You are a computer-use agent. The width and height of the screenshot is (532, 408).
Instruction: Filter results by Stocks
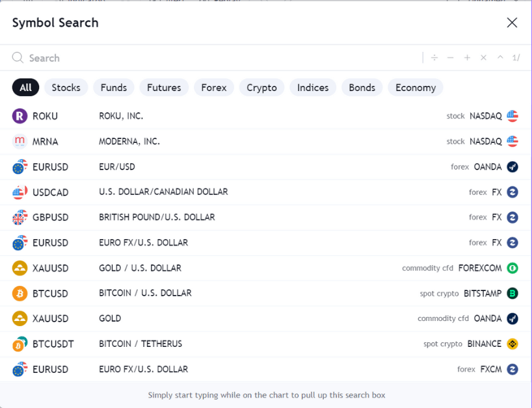(66, 88)
